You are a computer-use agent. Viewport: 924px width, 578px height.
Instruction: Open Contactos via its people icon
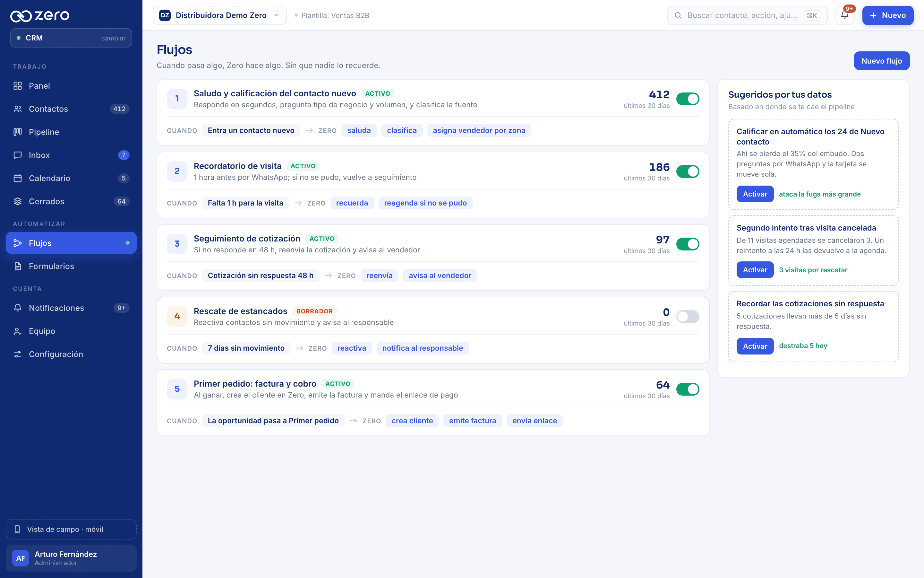(x=18, y=109)
